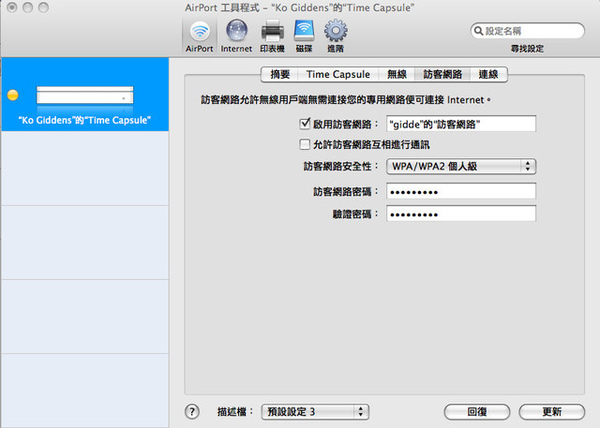Click the help question mark button
This screenshot has width=600, height=428.
[x=192, y=412]
